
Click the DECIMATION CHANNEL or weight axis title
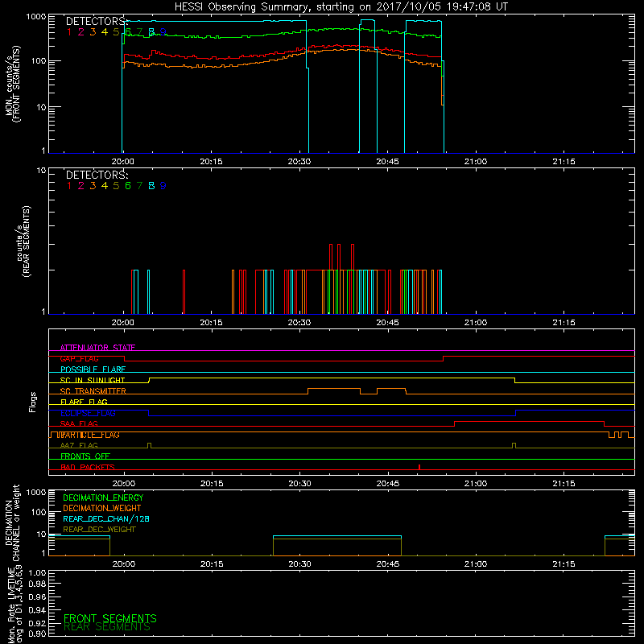pos(12,522)
